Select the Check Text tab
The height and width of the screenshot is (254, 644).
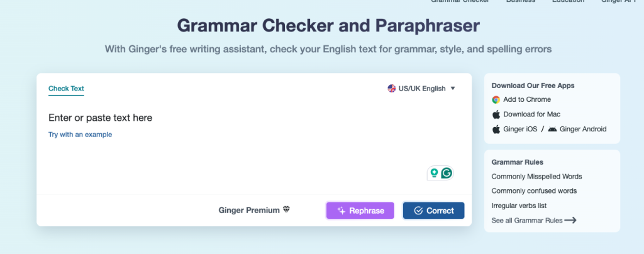[66, 89]
